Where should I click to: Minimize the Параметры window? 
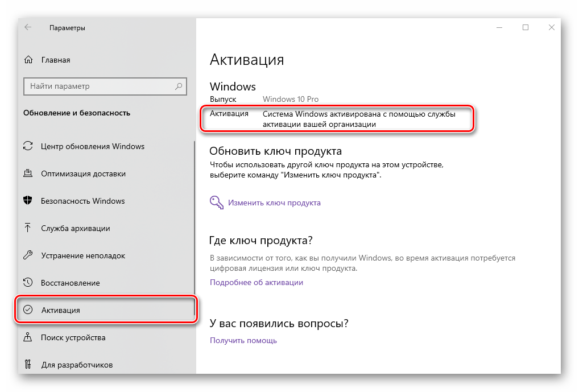[x=499, y=27]
